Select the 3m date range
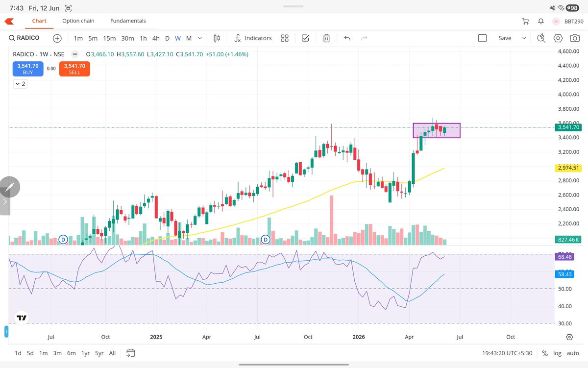 pyautogui.click(x=57, y=353)
